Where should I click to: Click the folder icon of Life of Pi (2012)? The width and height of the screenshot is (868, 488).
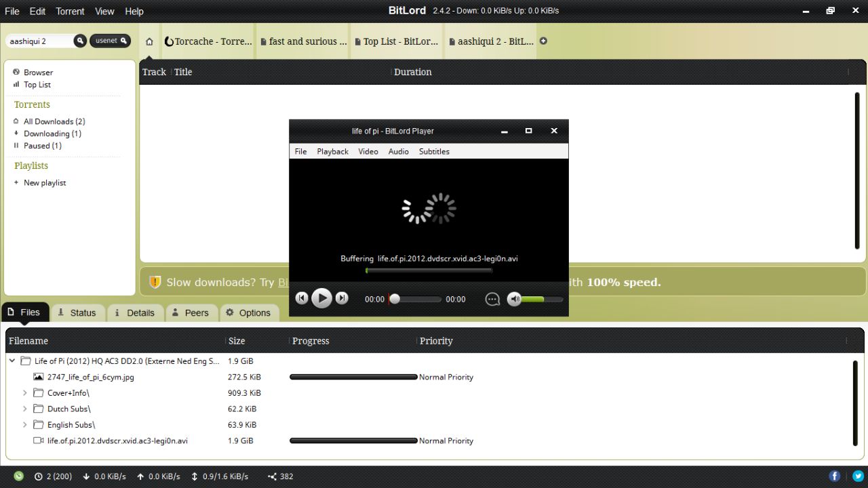[x=26, y=361]
